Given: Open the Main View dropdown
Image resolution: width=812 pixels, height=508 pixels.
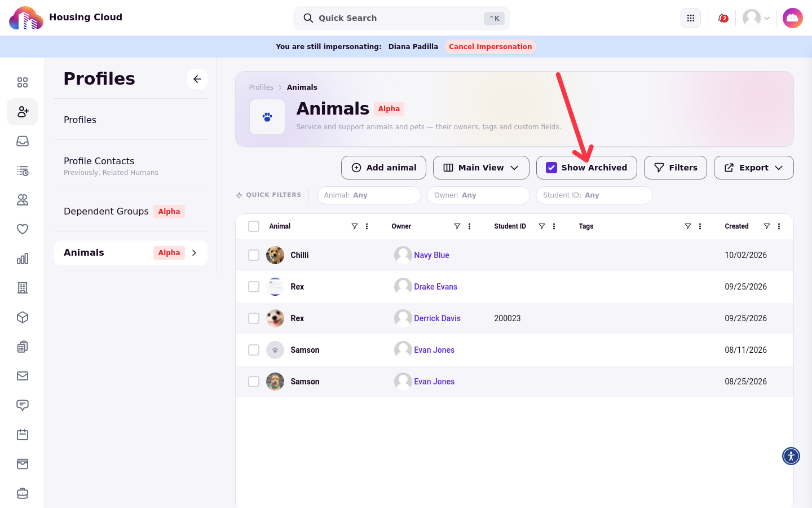Looking at the screenshot, I should point(481,168).
